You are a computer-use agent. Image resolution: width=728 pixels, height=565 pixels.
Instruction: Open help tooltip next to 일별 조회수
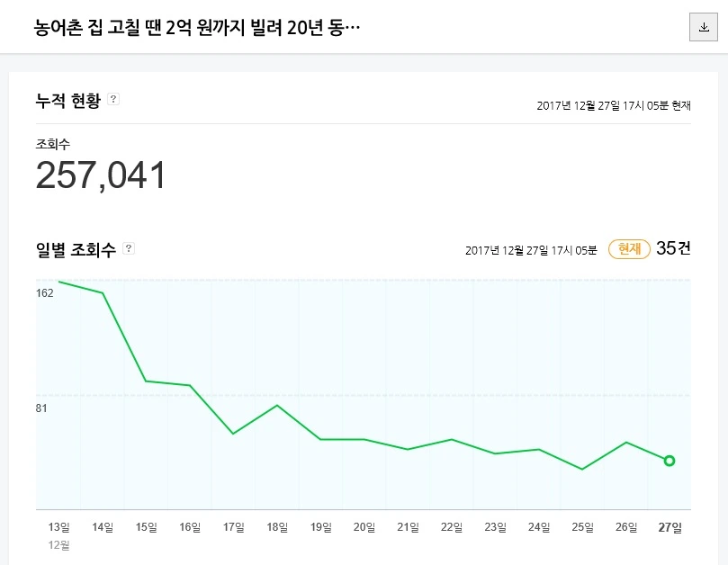(128, 248)
